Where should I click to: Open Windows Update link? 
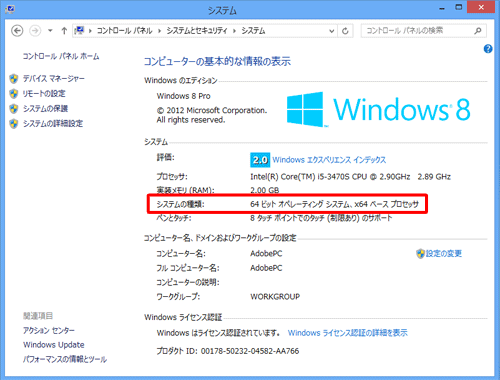(54, 345)
